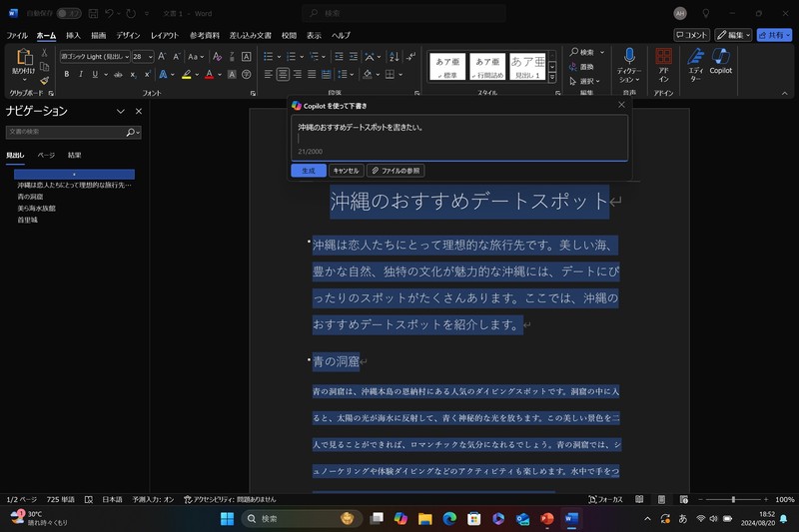Click the 検索 find button in ribbon
The height and width of the screenshot is (532, 799).
[582, 52]
